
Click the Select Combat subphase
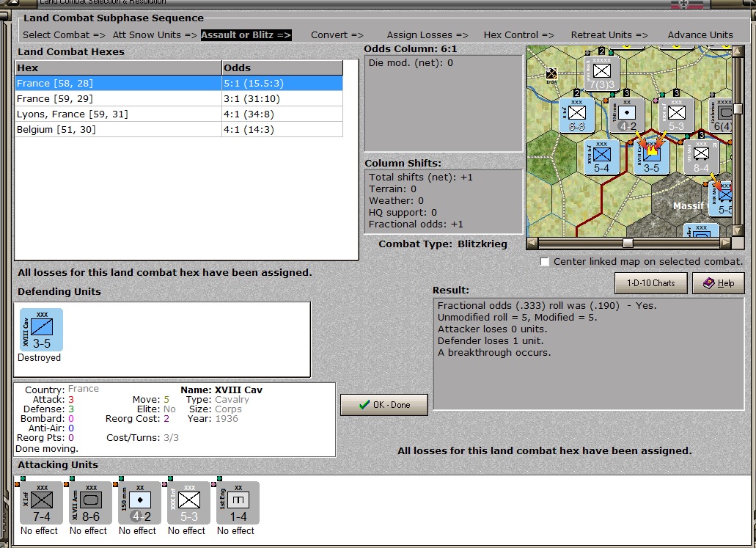click(x=64, y=34)
